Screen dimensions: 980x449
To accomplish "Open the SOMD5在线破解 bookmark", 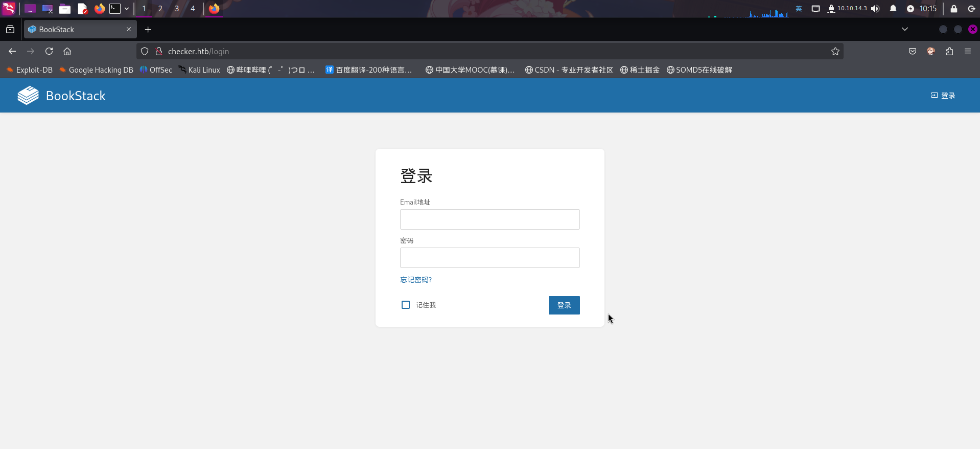I will [x=699, y=70].
